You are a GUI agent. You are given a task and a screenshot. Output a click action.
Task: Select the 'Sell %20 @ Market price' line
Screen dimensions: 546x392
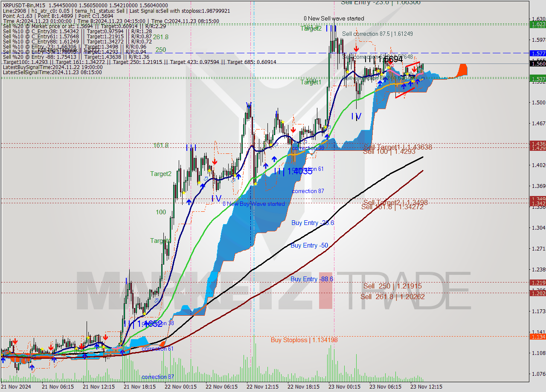click(x=84, y=26)
